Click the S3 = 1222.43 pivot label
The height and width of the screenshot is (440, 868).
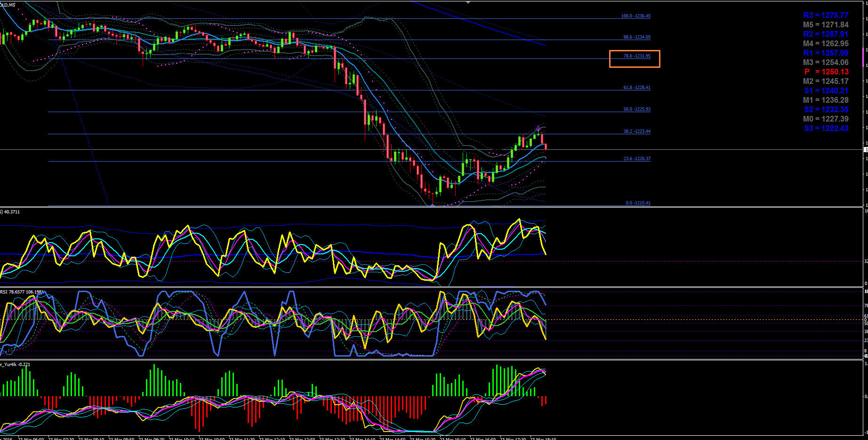pyautogui.click(x=826, y=128)
